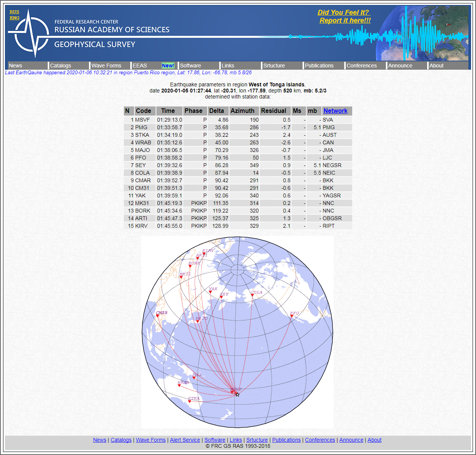Image resolution: width=476 pixels, height=455 pixels.
Task: Open Wave Forms in the top menu bar
Action: [x=106, y=66]
